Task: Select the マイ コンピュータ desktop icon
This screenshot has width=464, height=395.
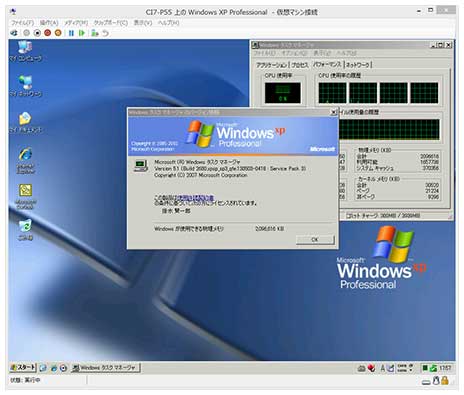Action: 25,51
